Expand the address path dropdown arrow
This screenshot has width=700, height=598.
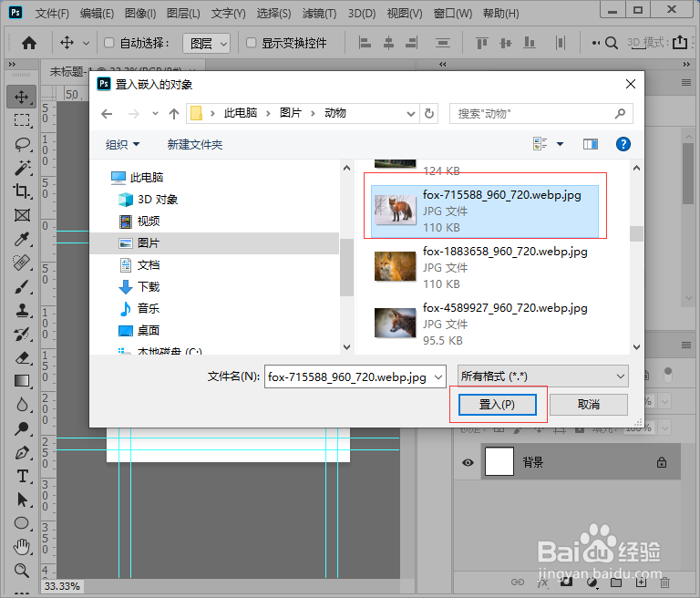(x=411, y=114)
